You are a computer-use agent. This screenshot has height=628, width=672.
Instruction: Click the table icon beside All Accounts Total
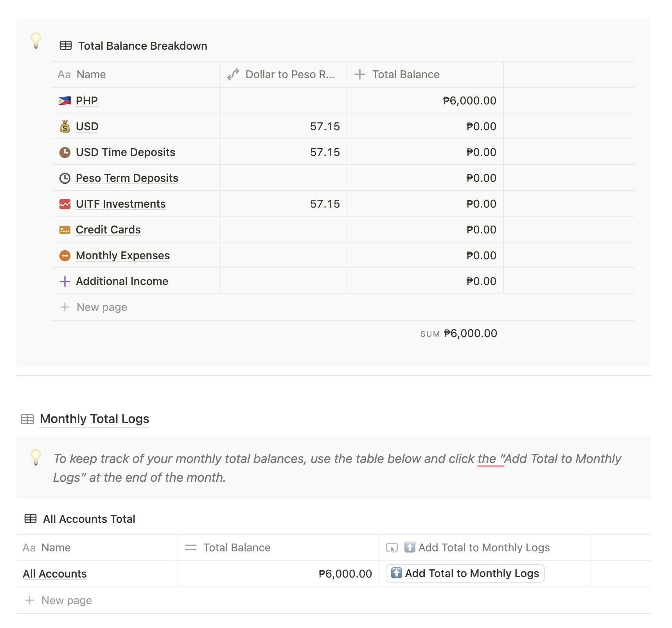[x=31, y=519]
